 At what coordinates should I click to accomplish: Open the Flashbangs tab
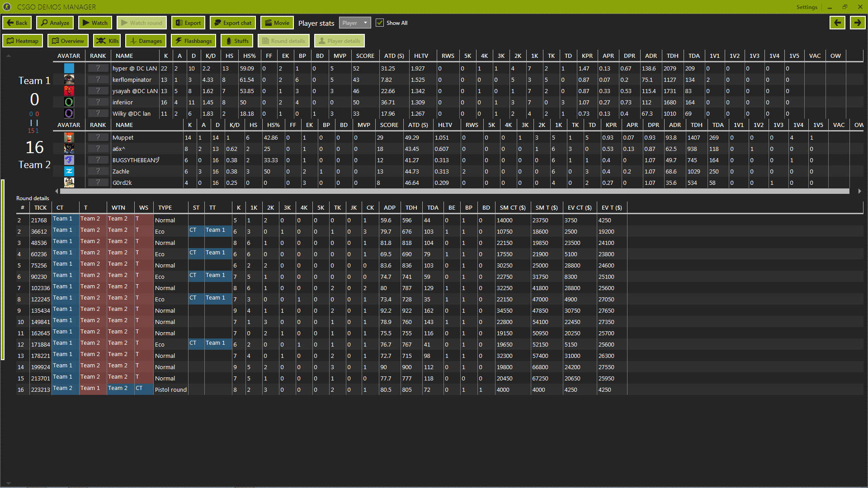click(193, 41)
